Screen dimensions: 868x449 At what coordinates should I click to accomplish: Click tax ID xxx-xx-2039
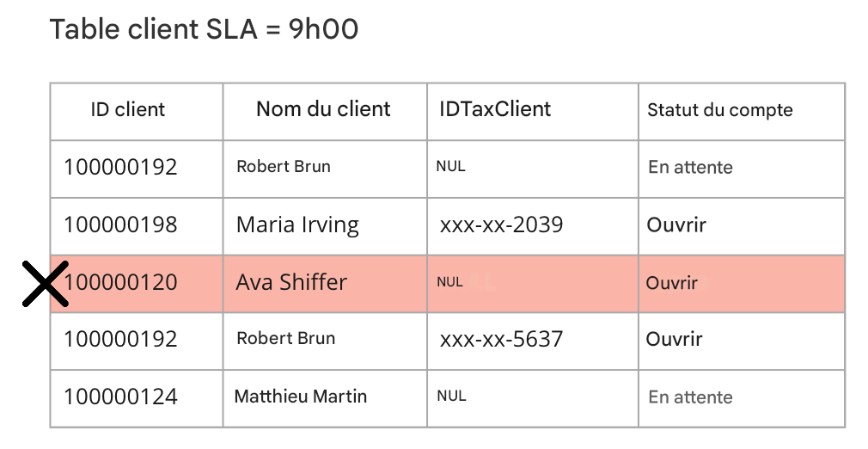tap(501, 225)
